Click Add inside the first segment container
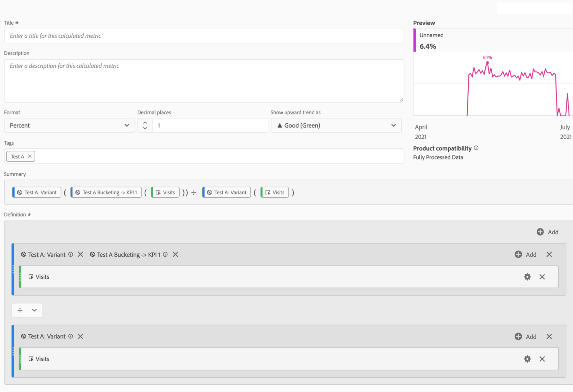Viewport: 573px width, 392px height. [x=526, y=254]
